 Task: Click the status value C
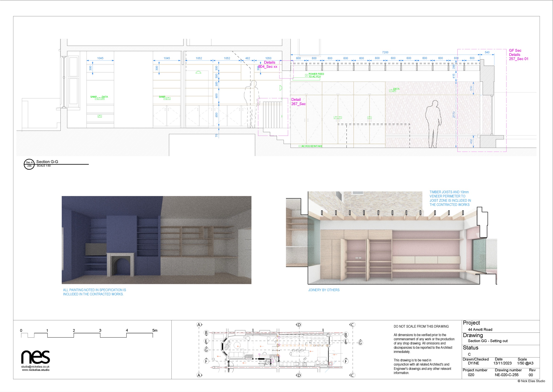click(469, 354)
